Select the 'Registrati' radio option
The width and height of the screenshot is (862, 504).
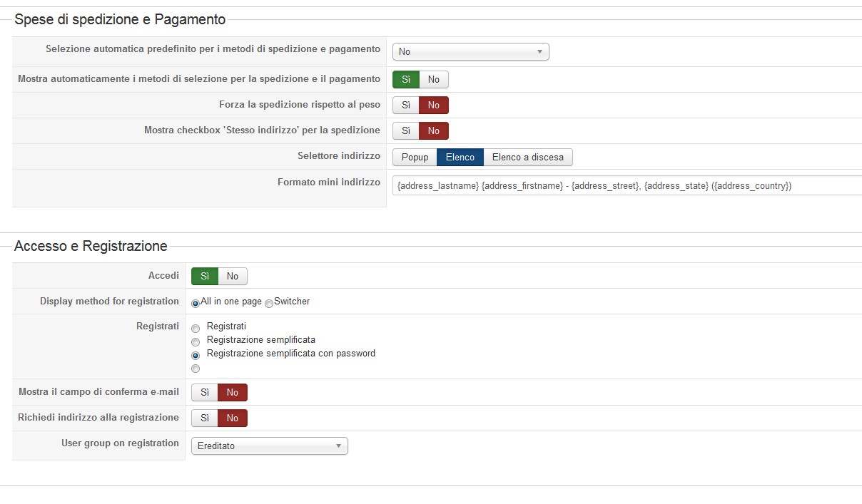coord(196,329)
